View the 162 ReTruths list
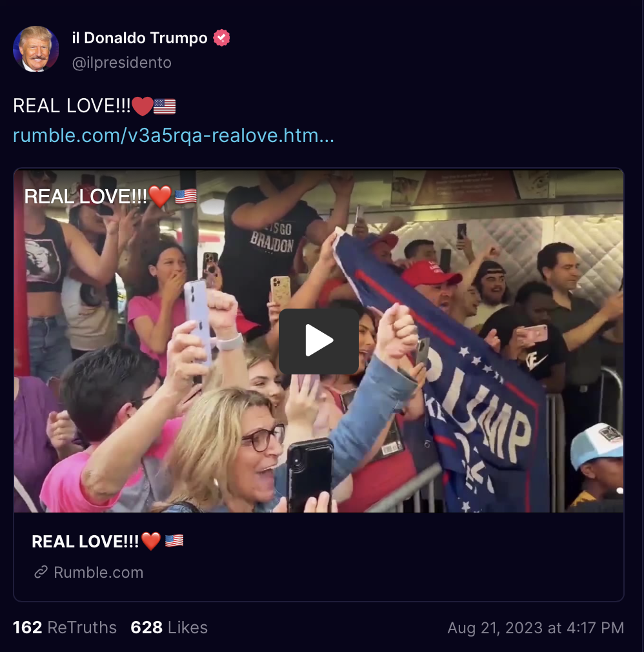644x652 pixels. pyautogui.click(x=65, y=627)
